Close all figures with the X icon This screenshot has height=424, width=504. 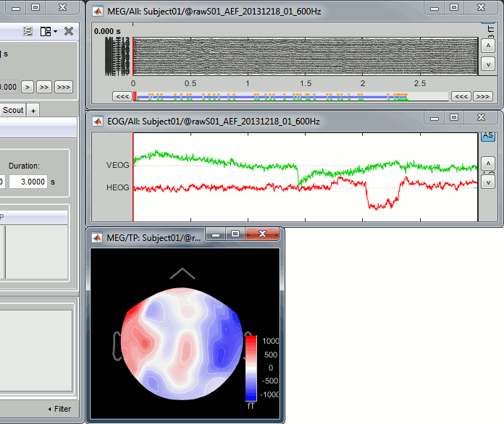coord(68,31)
